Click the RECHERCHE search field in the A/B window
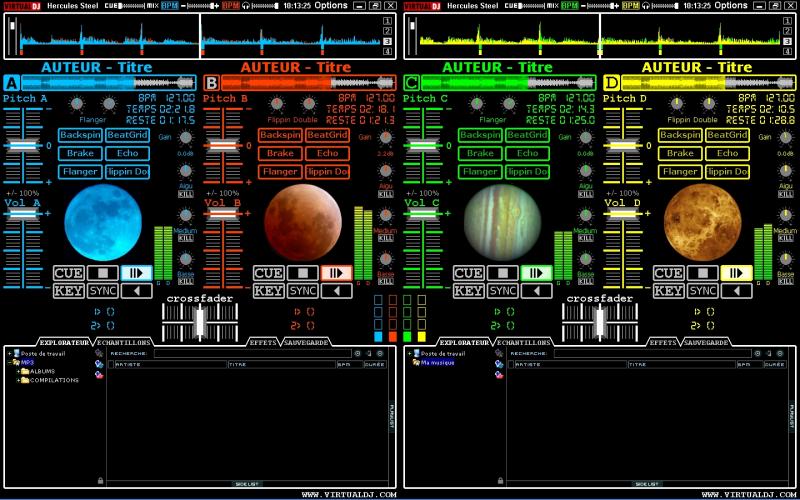 pos(253,353)
